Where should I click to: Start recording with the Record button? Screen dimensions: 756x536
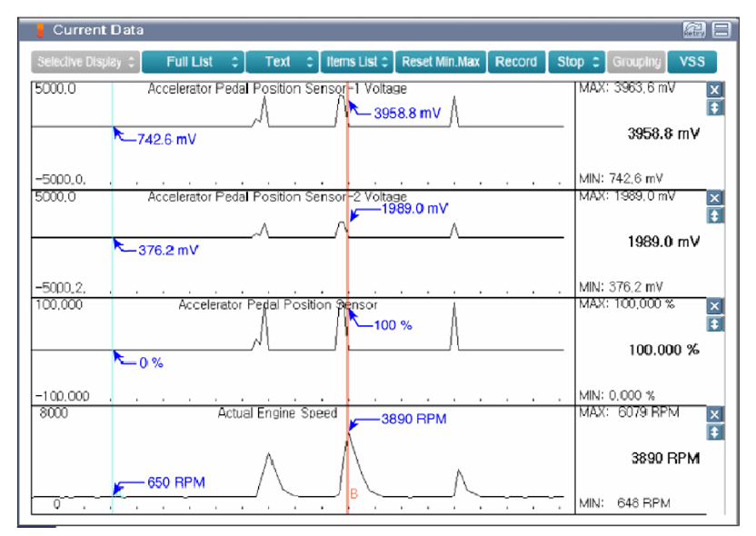click(515, 62)
